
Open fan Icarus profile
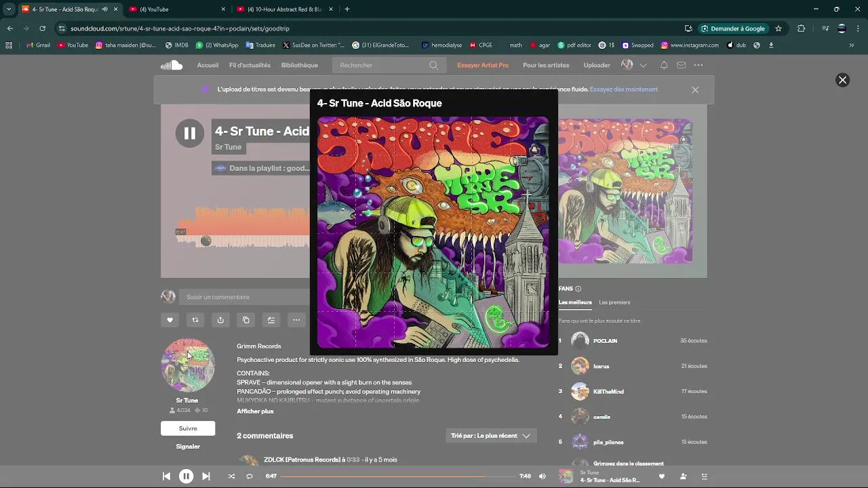(x=601, y=366)
